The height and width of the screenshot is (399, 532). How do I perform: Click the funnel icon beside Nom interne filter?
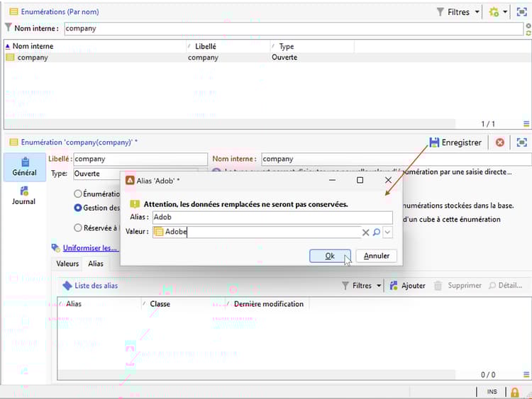click(x=9, y=28)
